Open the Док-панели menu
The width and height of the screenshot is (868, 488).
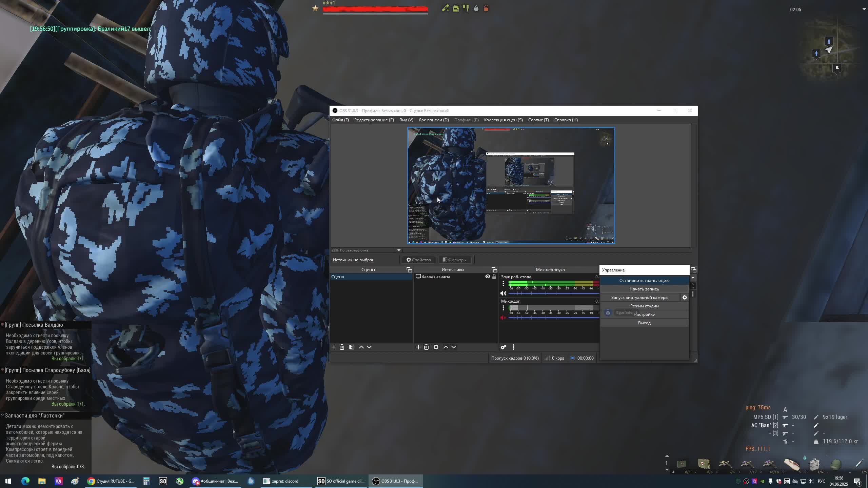tap(433, 120)
